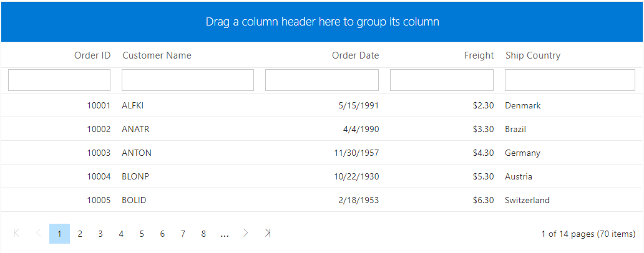Viewport: 644px width, 253px height.
Task: Sort by Ship Country column header
Action: tap(533, 55)
